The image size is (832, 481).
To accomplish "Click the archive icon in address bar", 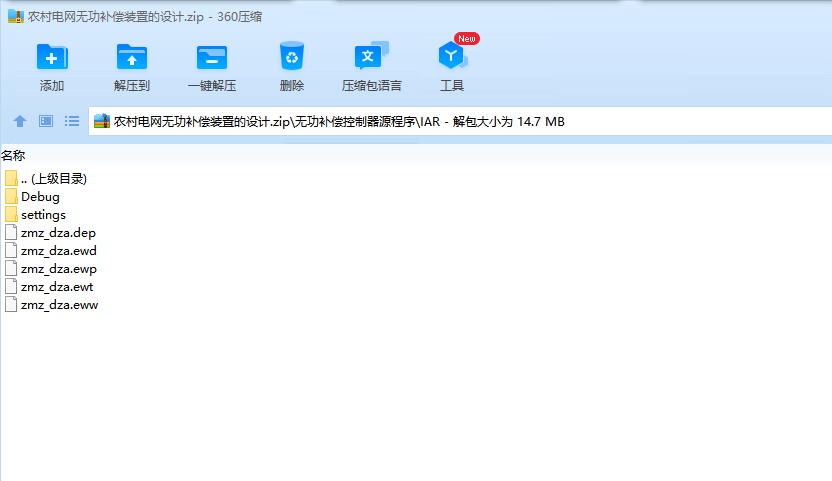I will click(x=102, y=122).
